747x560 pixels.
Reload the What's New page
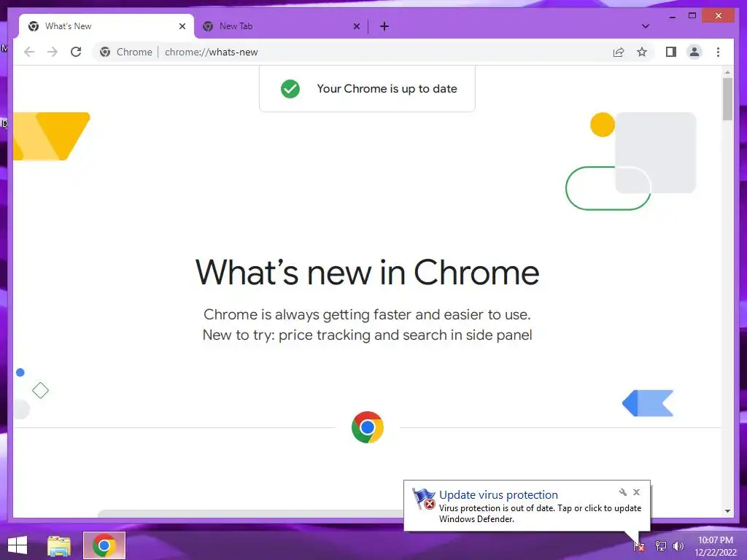(x=76, y=52)
